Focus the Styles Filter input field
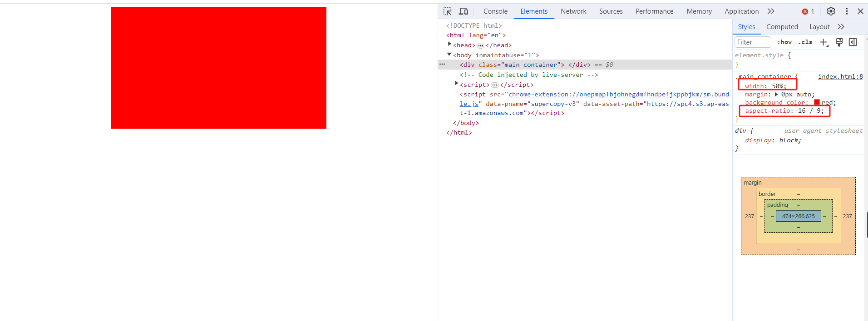The width and height of the screenshot is (868, 321). (753, 42)
